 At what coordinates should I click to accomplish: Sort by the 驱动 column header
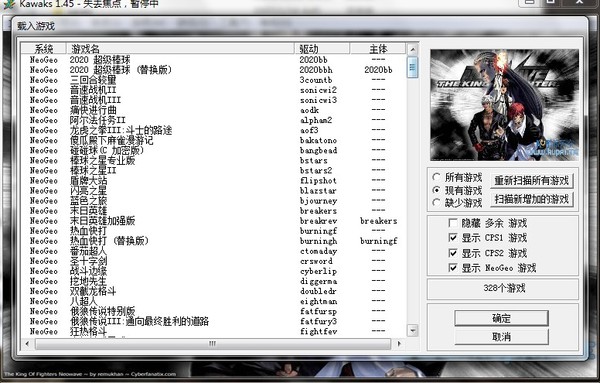click(x=322, y=49)
